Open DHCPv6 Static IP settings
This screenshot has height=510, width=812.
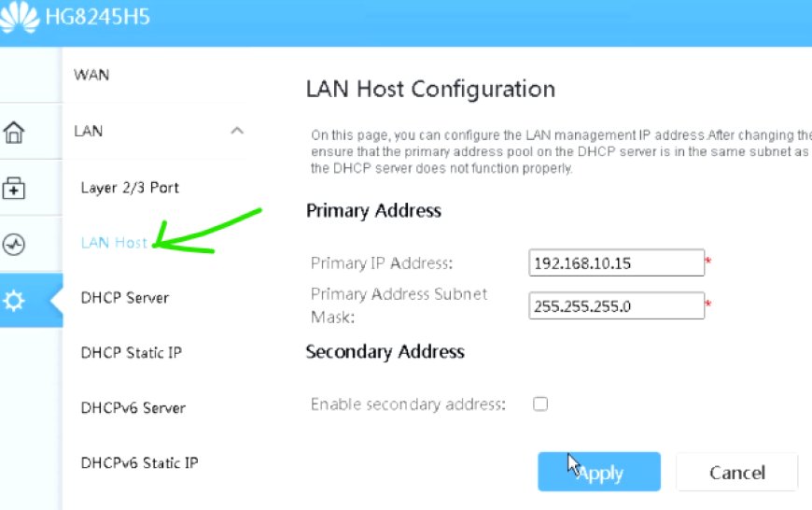pos(140,463)
